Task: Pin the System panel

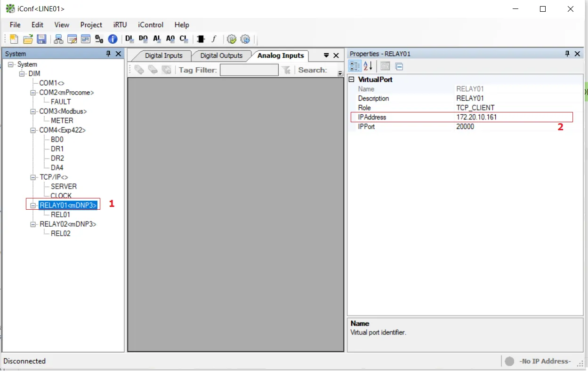Action: pos(109,54)
